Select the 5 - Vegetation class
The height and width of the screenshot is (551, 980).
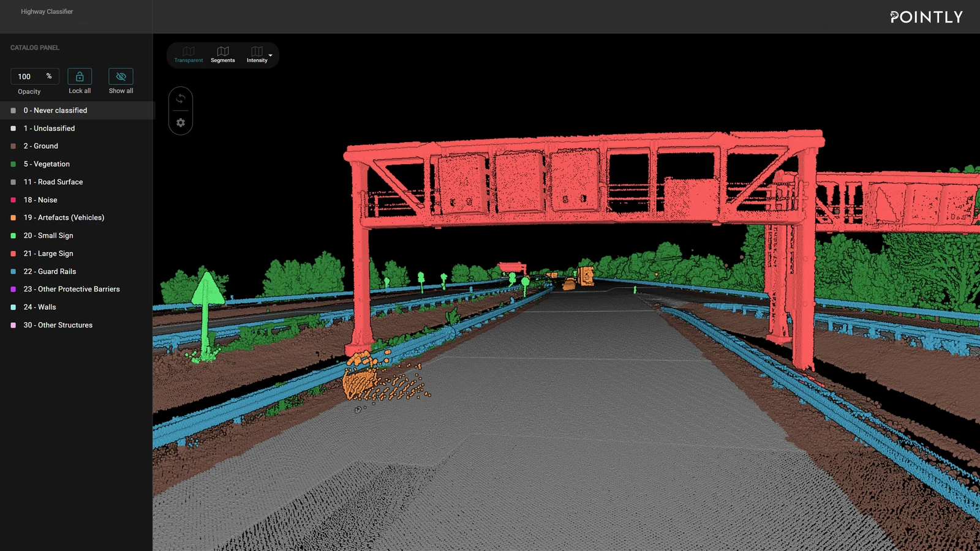click(77, 164)
